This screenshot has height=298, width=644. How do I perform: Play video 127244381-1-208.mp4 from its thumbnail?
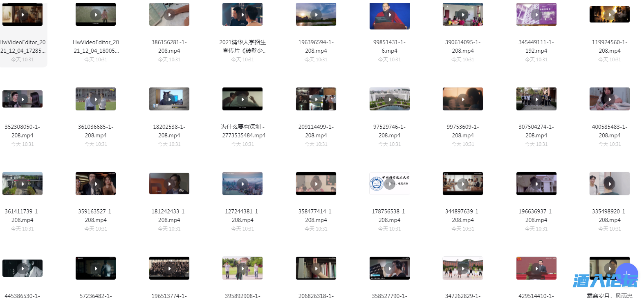click(x=242, y=184)
